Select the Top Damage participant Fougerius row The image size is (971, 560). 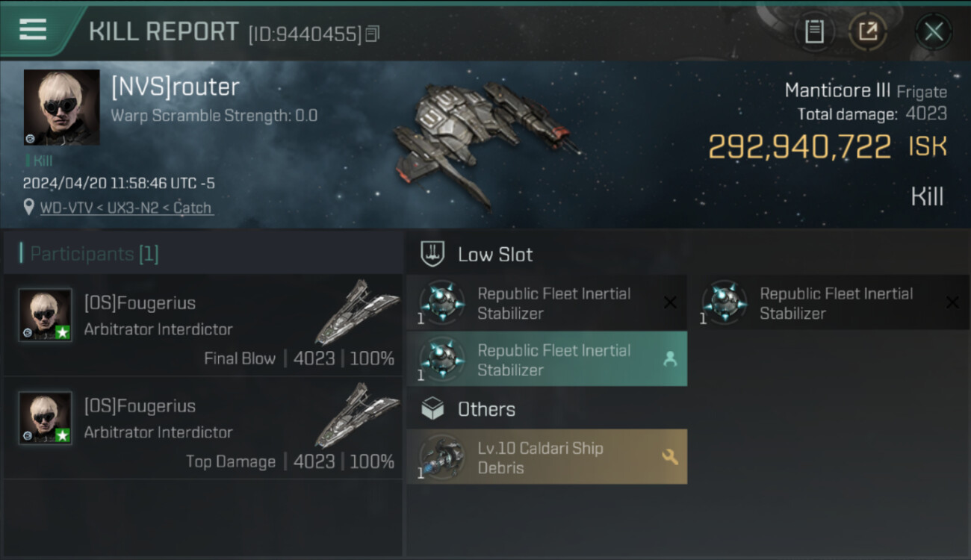[202, 429]
